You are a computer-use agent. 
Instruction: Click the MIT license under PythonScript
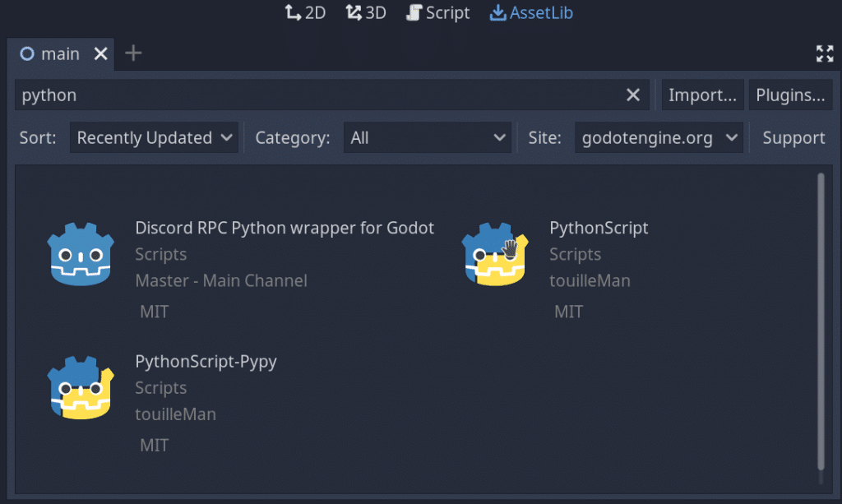[x=569, y=312]
